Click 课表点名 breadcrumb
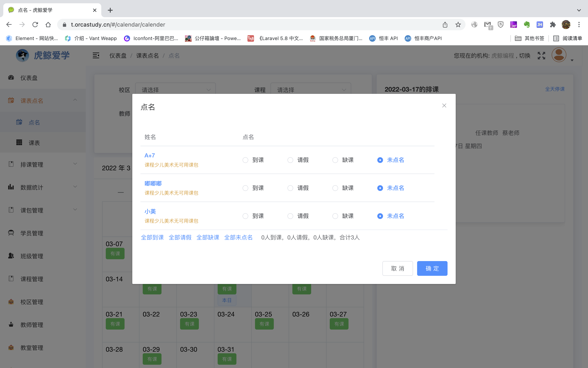The image size is (588, 368). [x=147, y=56]
